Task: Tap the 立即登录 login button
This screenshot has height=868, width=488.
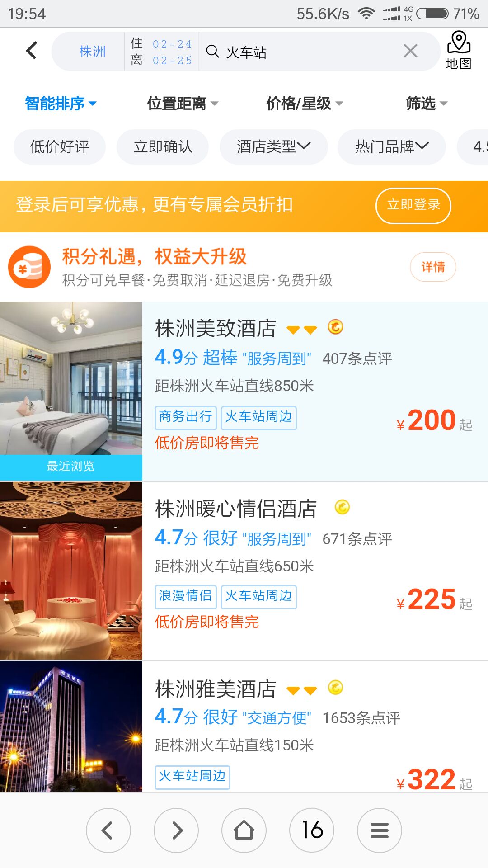Action: click(413, 206)
